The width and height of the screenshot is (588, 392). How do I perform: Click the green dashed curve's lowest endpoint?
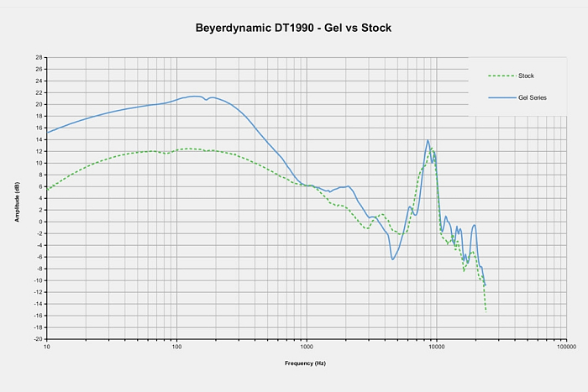click(486, 311)
